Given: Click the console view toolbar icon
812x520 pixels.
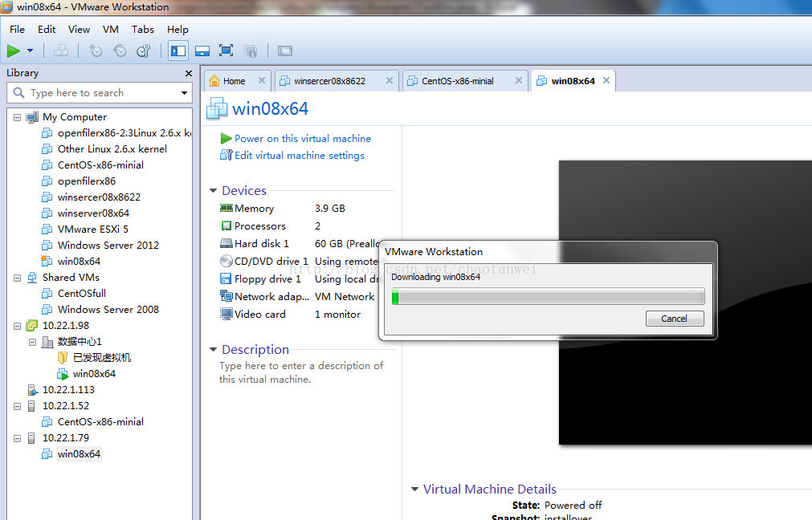Looking at the screenshot, I should [285, 51].
